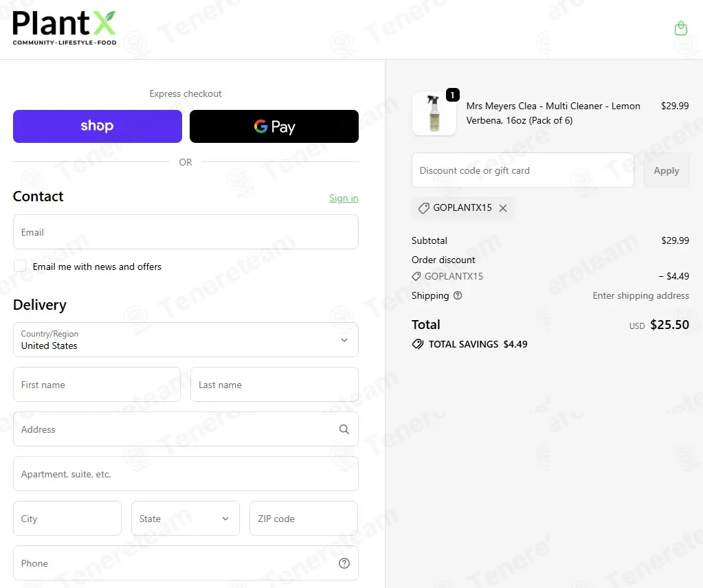Screen dimensions: 703x588
Task: Click the Address search magnifier icon
Action: point(344,429)
